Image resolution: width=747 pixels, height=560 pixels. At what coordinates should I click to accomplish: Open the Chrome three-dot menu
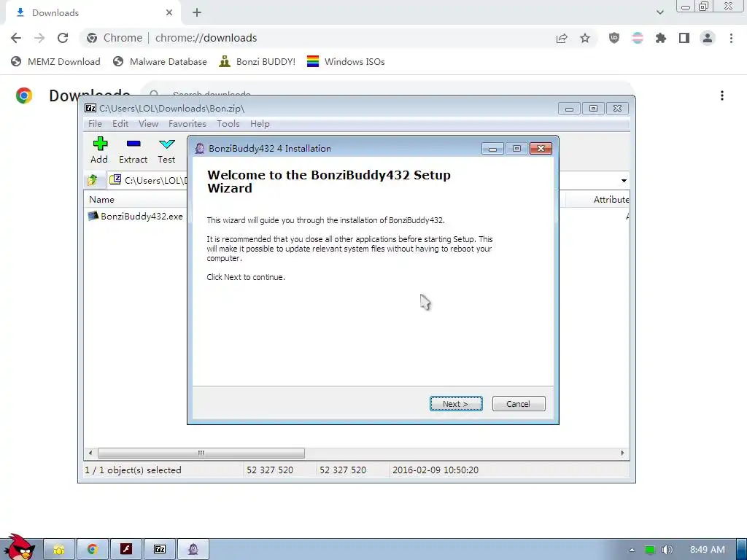click(731, 38)
